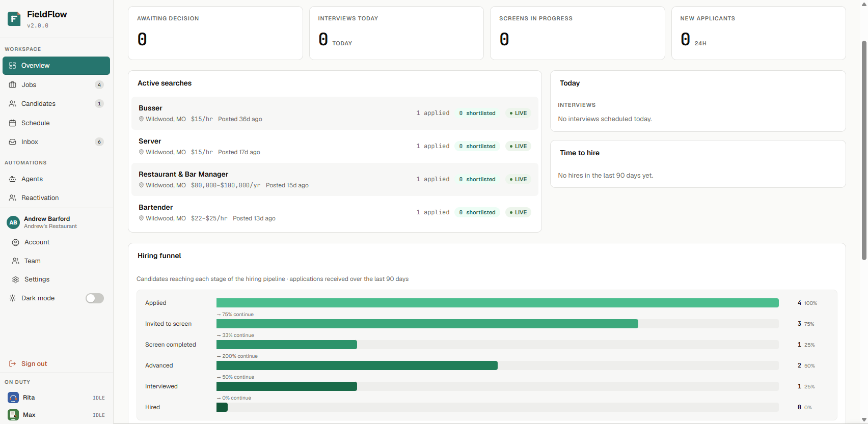Click the Overview grid icon
The height and width of the screenshot is (424, 868).
13,66
